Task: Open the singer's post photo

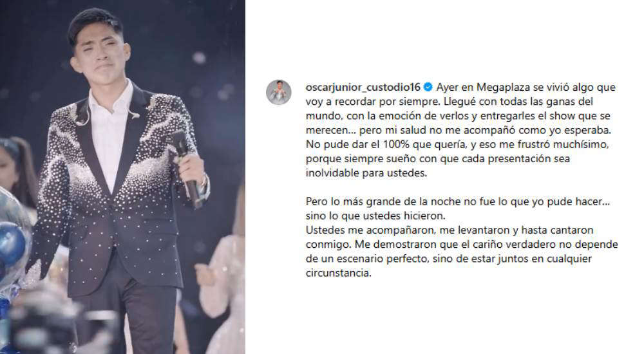Action: point(122,177)
